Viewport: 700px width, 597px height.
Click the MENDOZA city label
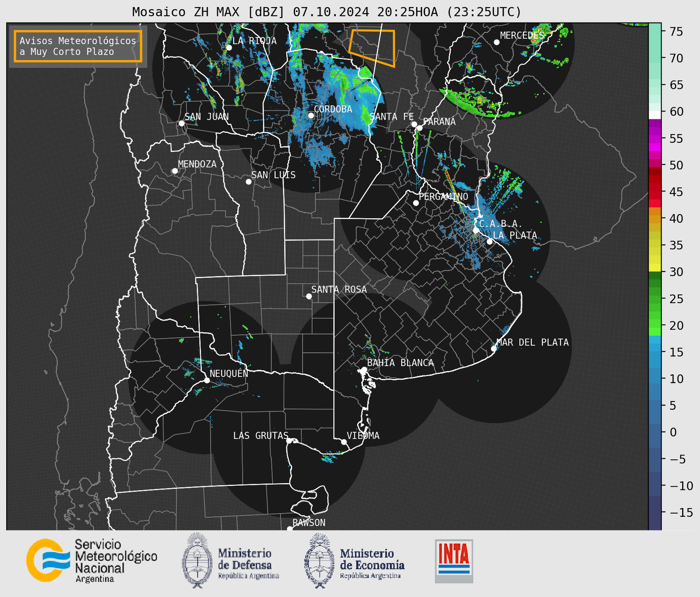(x=197, y=164)
